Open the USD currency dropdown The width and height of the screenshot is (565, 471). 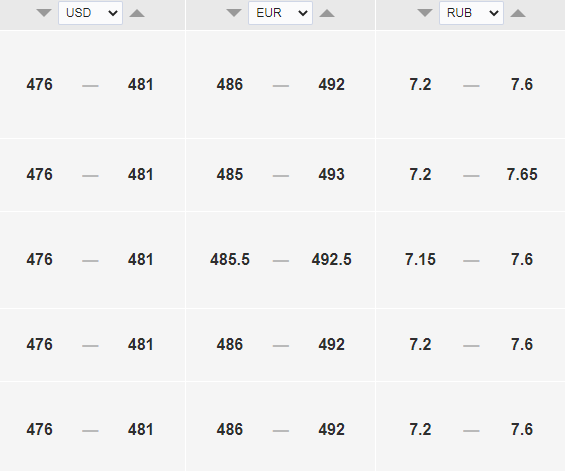pos(90,13)
